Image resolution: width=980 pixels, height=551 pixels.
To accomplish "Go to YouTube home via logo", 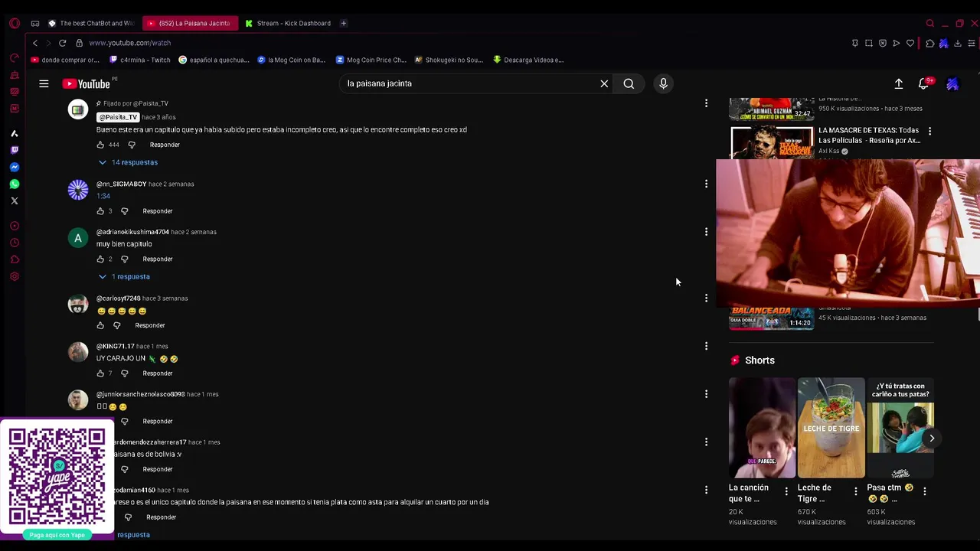I will coord(86,83).
